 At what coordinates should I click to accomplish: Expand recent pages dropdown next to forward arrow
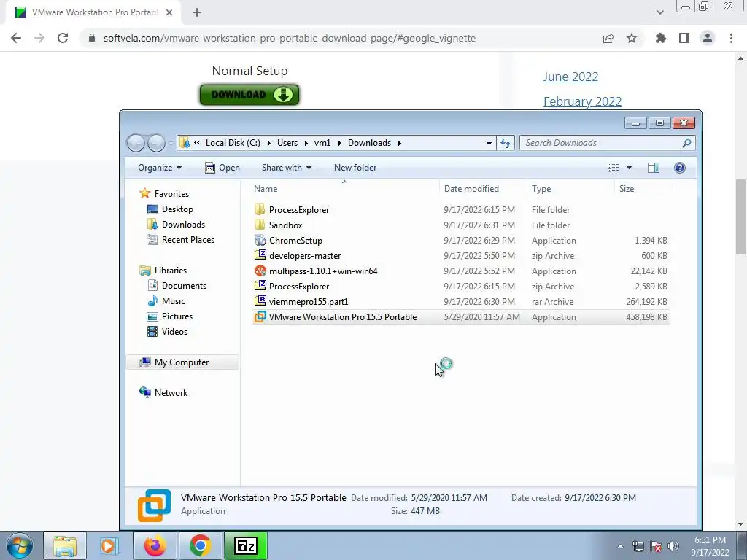coord(171,143)
